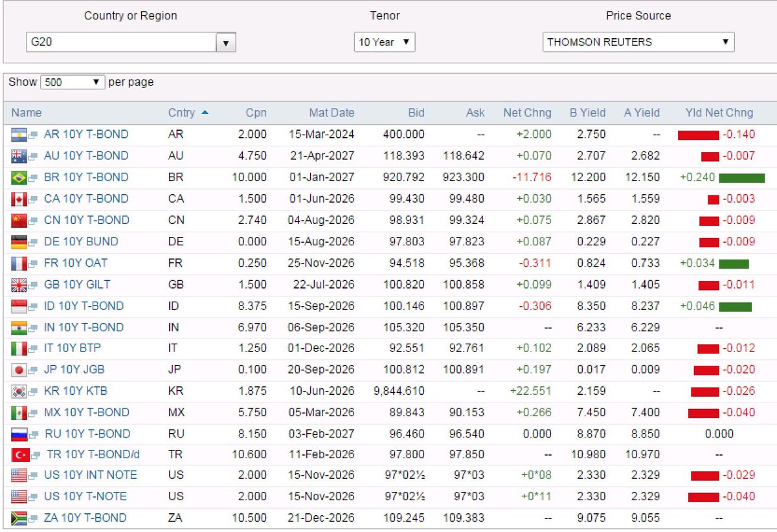Click the red yield-change bar in the AR row
Image resolution: width=777 pixels, height=532 pixels.
698,135
